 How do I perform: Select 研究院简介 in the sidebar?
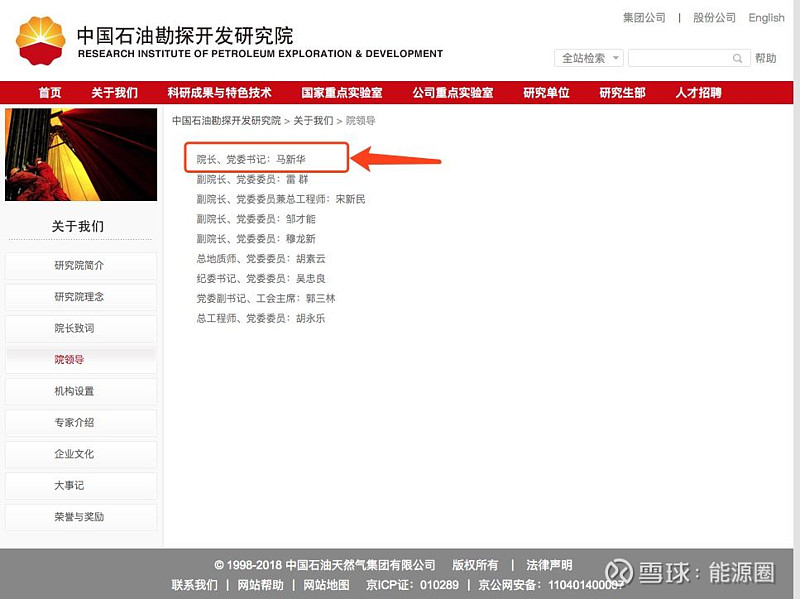[80, 266]
